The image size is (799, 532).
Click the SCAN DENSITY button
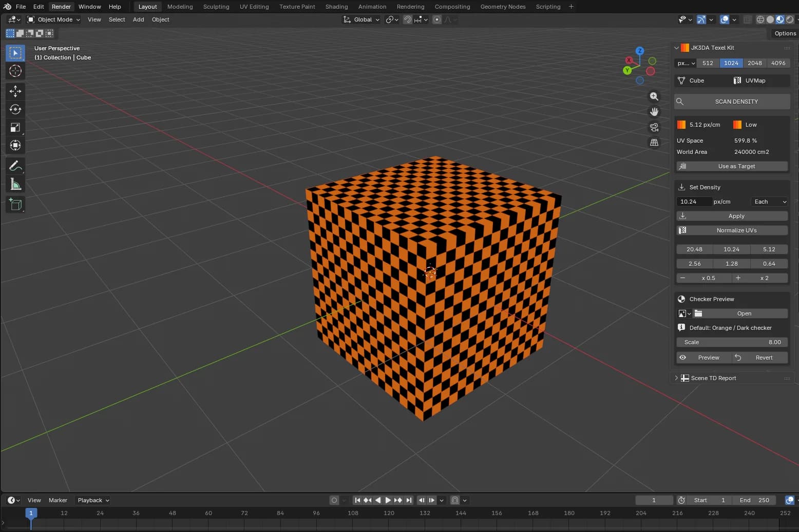[732, 102]
